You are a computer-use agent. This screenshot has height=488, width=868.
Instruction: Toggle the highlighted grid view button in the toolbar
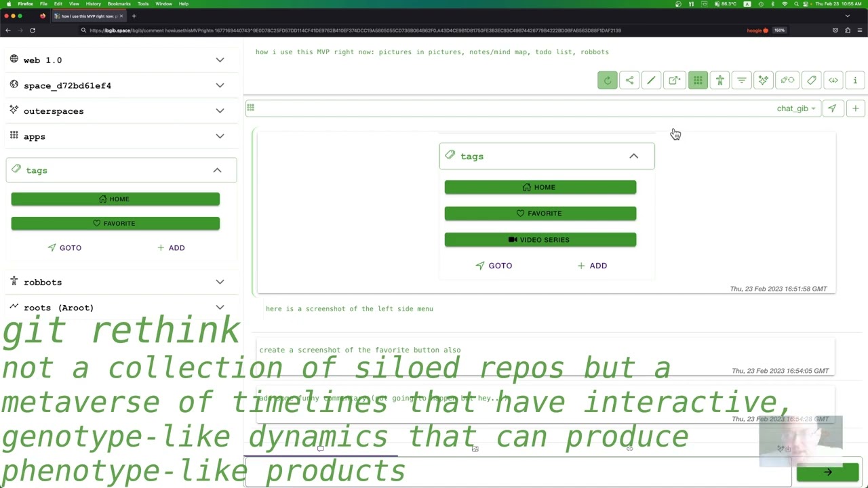coord(697,81)
